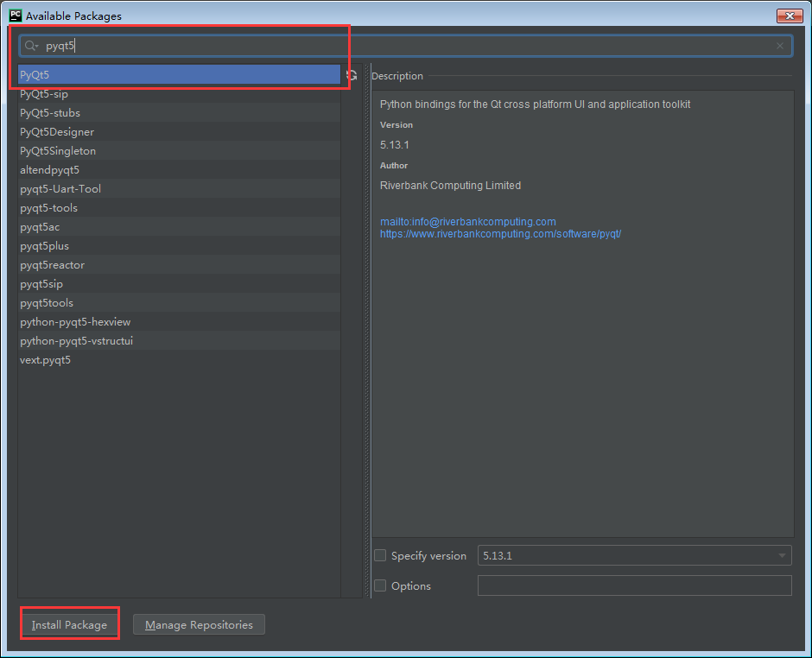The image size is (812, 658).
Task: Select the PyQt5 package row
Action: tap(179, 74)
